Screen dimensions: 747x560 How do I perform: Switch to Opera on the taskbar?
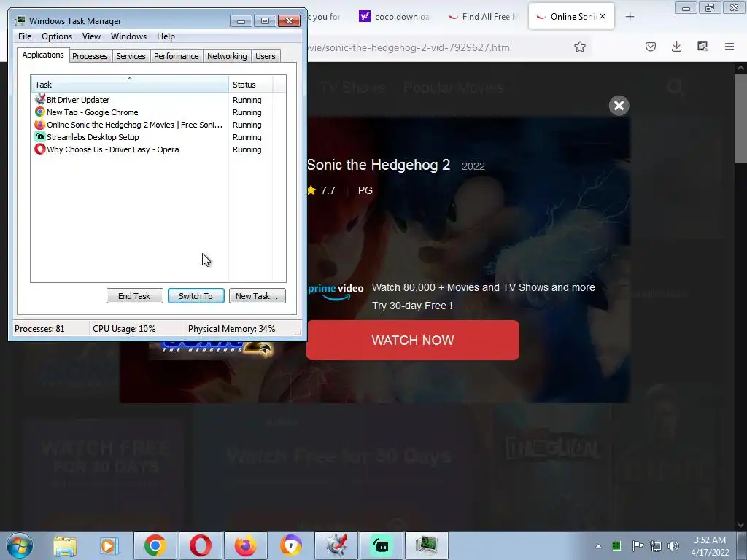[x=201, y=545]
